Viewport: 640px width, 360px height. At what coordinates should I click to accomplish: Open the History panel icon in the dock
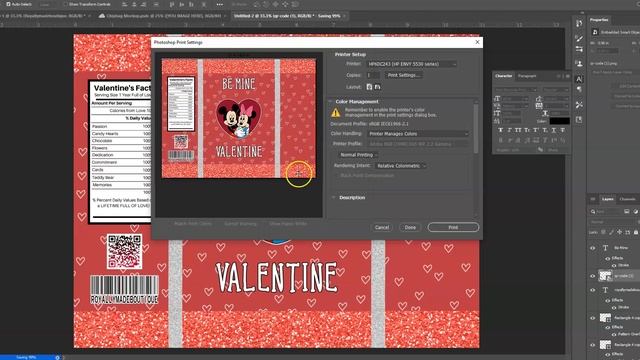[x=579, y=24]
